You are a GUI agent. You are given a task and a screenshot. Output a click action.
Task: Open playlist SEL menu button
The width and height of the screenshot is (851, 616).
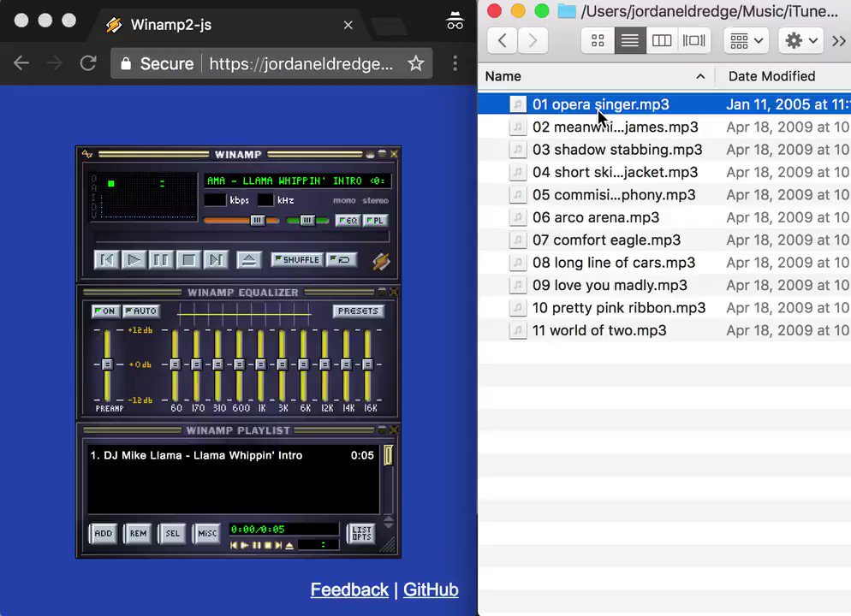[x=173, y=534]
